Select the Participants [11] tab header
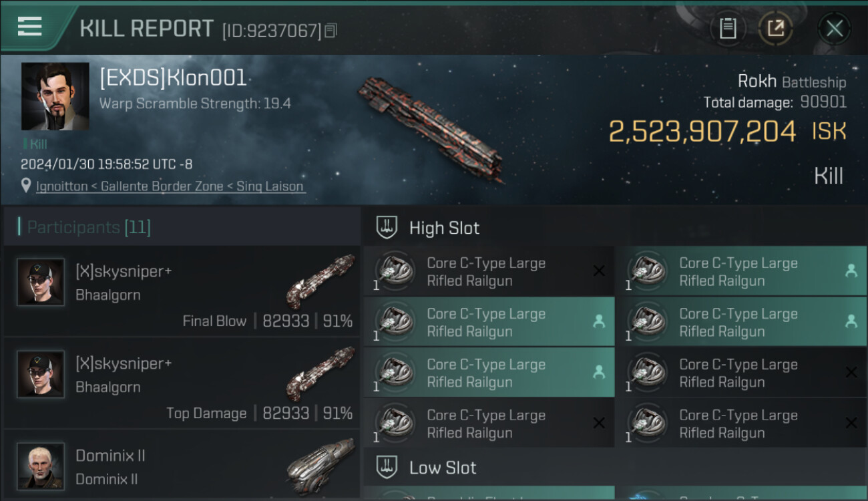 [89, 227]
